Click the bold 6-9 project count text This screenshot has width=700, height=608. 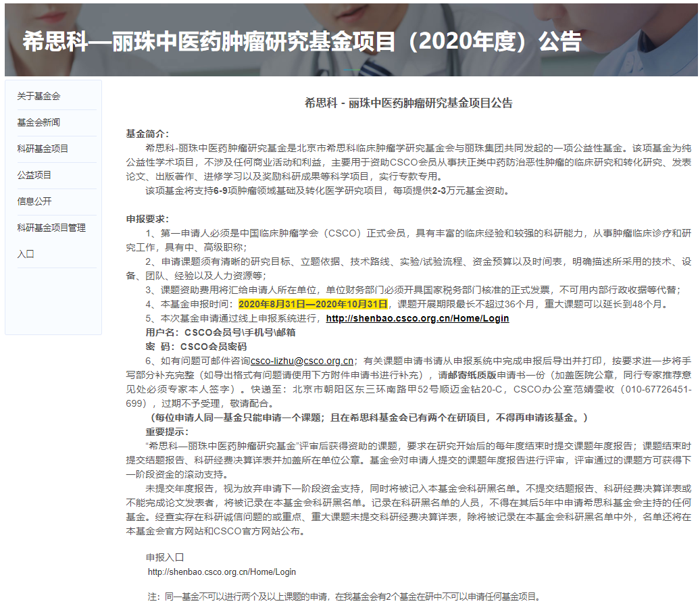pos(220,191)
